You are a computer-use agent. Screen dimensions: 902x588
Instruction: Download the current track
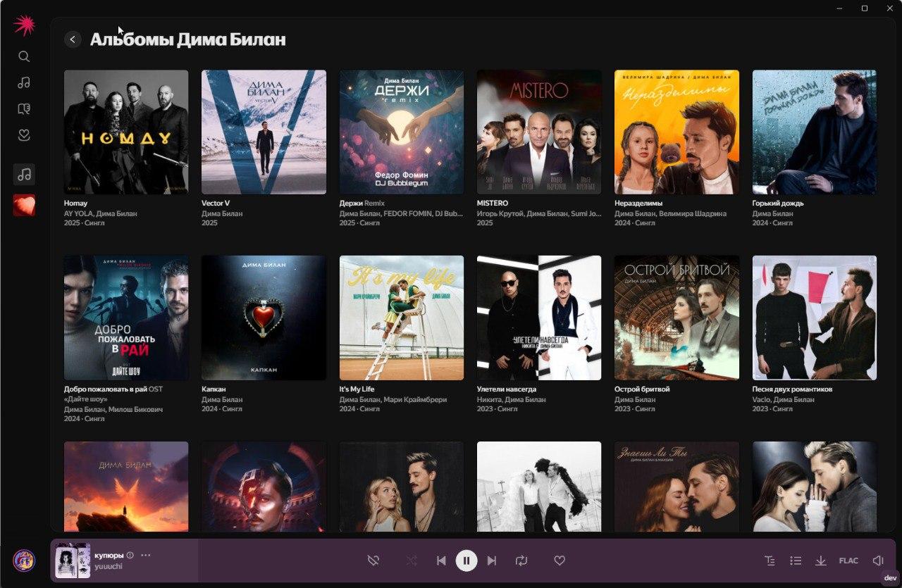(821, 561)
